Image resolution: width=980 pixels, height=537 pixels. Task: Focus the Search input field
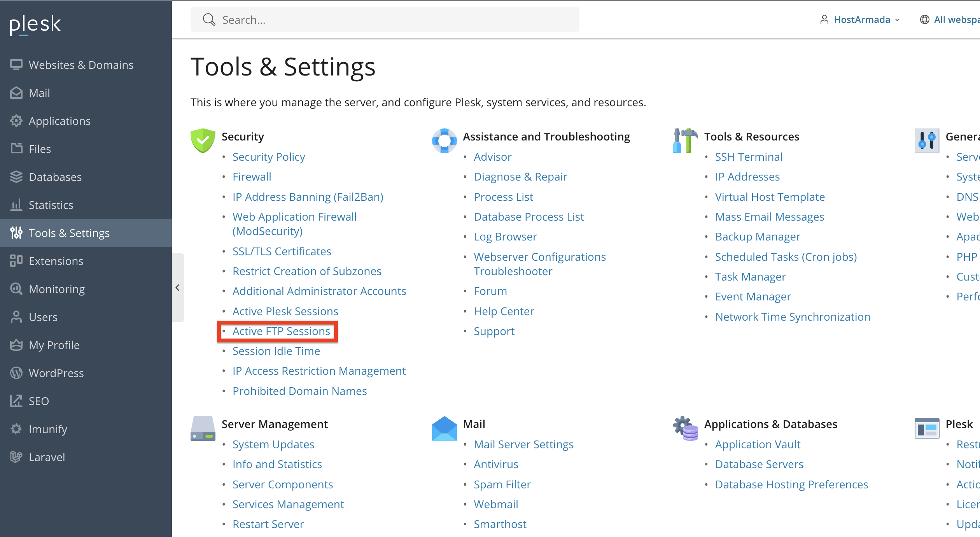coord(385,19)
